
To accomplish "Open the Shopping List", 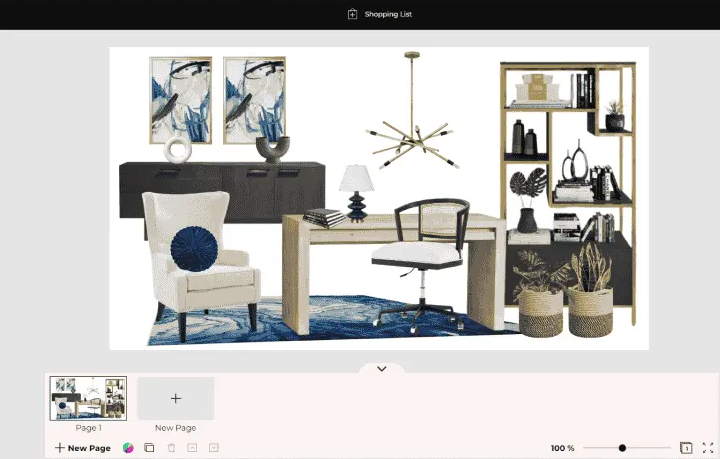I will pos(379,14).
